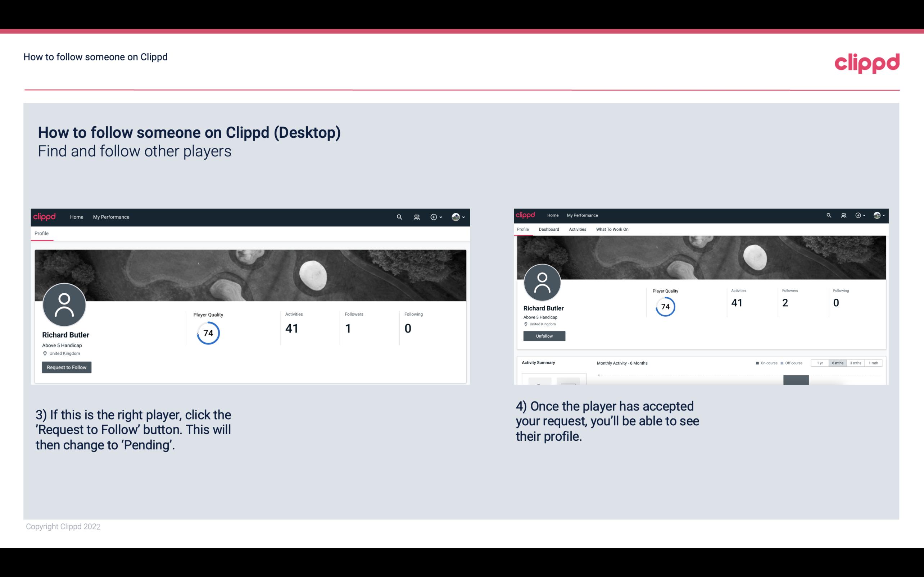
Task: Expand the 'My Performance' dropdown menu
Action: click(110, 217)
